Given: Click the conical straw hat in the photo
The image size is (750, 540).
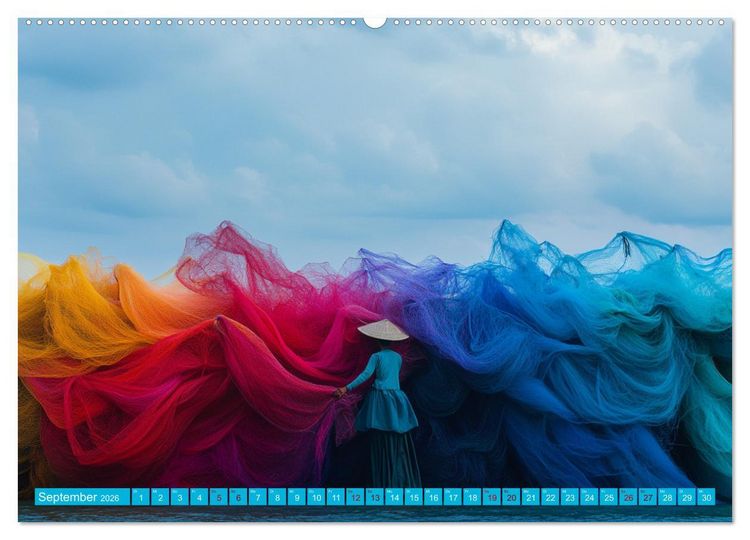Looking at the screenshot, I should pos(383,330).
